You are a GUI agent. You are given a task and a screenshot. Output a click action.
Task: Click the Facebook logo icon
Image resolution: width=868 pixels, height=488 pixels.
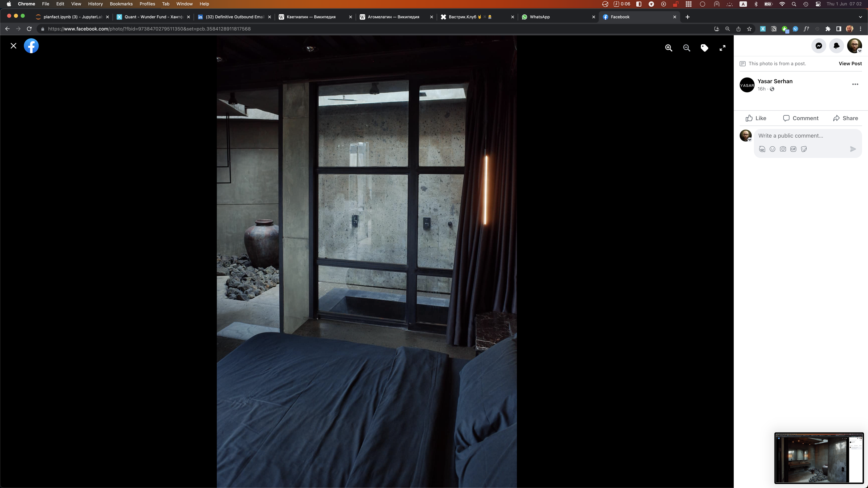(x=31, y=46)
